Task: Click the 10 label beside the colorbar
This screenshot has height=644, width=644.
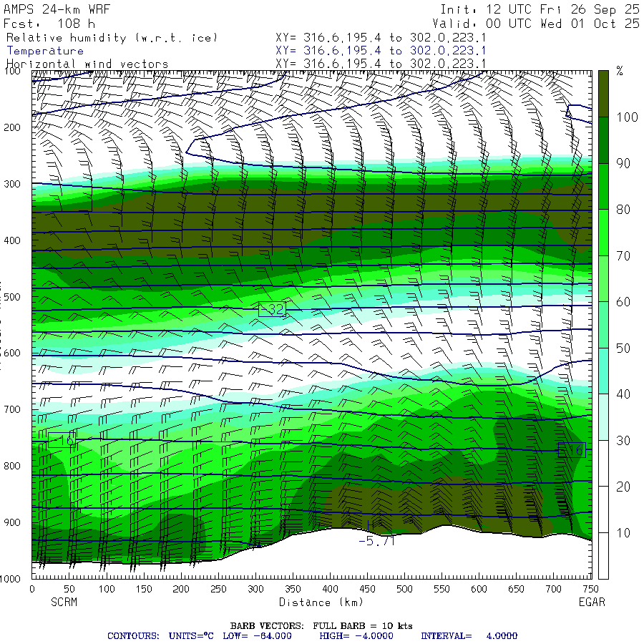Action: (x=623, y=533)
